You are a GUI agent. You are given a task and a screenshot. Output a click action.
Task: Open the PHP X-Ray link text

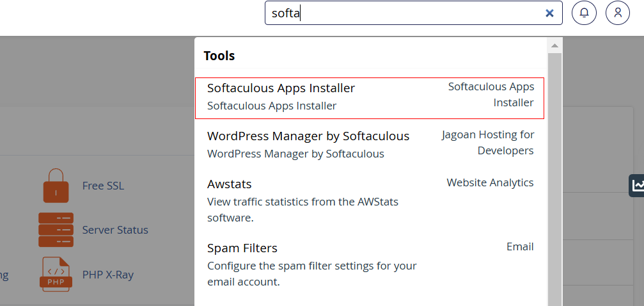[108, 275]
